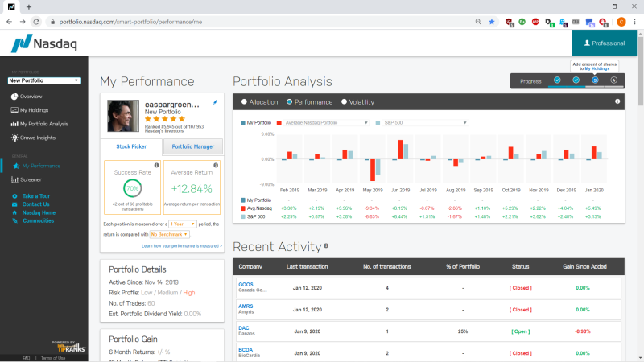This screenshot has width=644, height=362.
Task: Select the Volatility radio button
Action: point(345,102)
